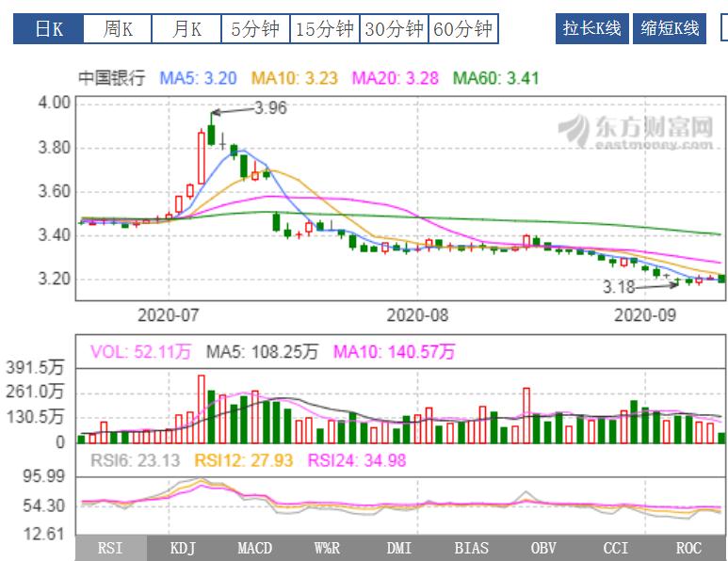
Task: Select the W%R indicator tab
Action: coord(328,548)
